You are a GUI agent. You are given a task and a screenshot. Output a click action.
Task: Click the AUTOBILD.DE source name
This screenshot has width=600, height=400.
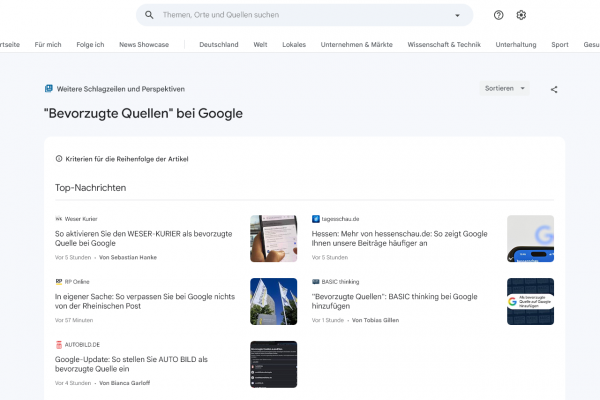point(82,344)
